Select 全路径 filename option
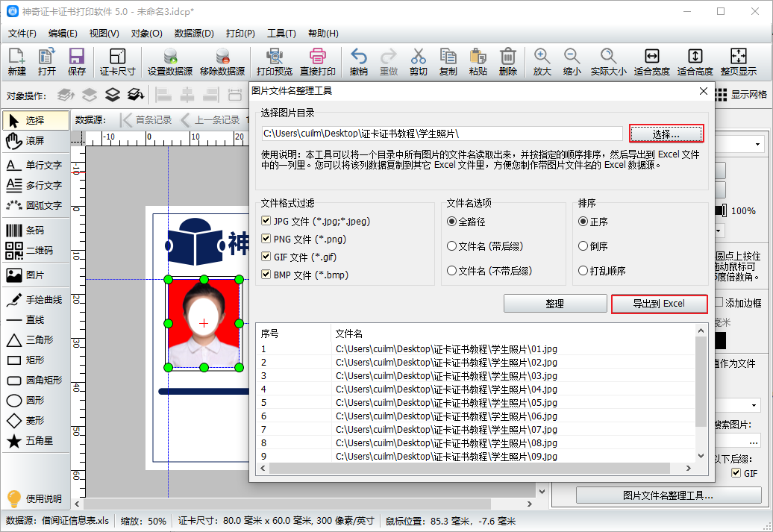The image size is (773, 532). tap(451, 222)
